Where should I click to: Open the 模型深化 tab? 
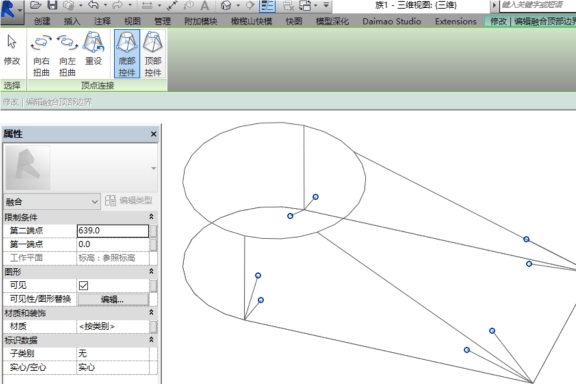(x=332, y=21)
